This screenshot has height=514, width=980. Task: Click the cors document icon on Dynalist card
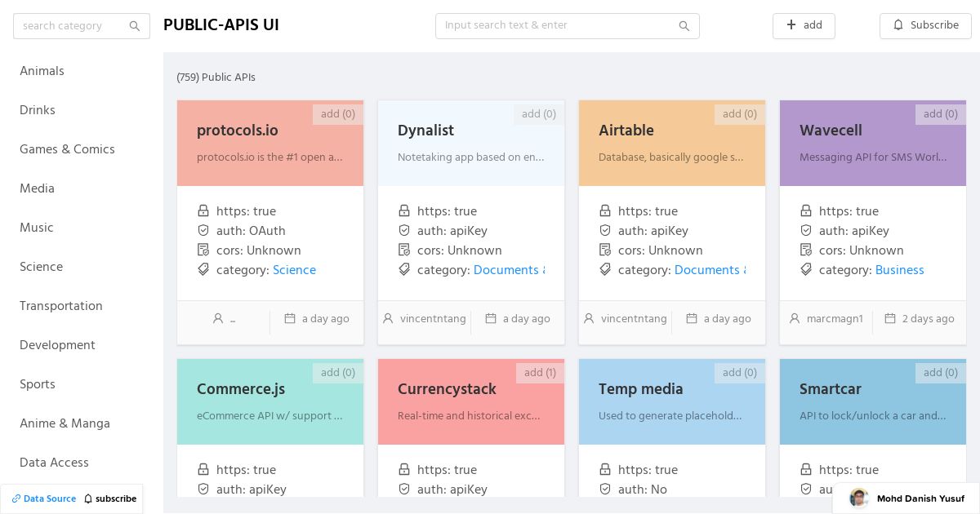click(x=404, y=250)
